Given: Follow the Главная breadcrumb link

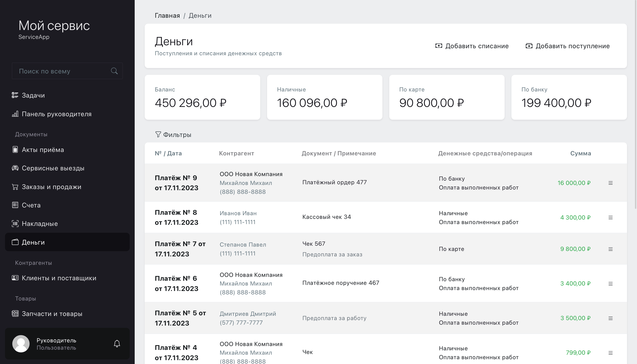Looking at the screenshot, I should click(x=167, y=15).
